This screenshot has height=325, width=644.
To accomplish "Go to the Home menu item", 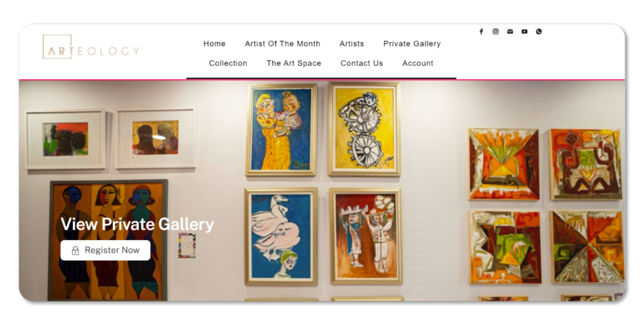I will tap(214, 43).
